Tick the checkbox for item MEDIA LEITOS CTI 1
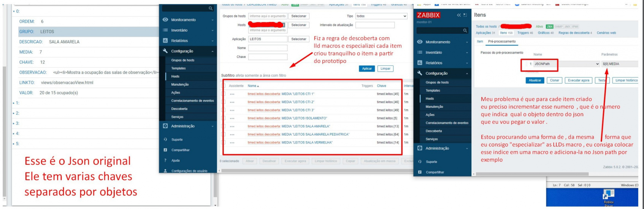The width and height of the screenshot is (644, 209). pyautogui.click(x=223, y=94)
